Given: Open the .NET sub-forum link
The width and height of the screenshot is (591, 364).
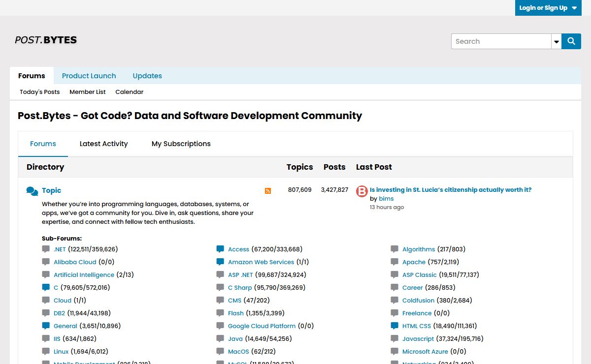Looking at the screenshot, I should [x=60, y=249].
